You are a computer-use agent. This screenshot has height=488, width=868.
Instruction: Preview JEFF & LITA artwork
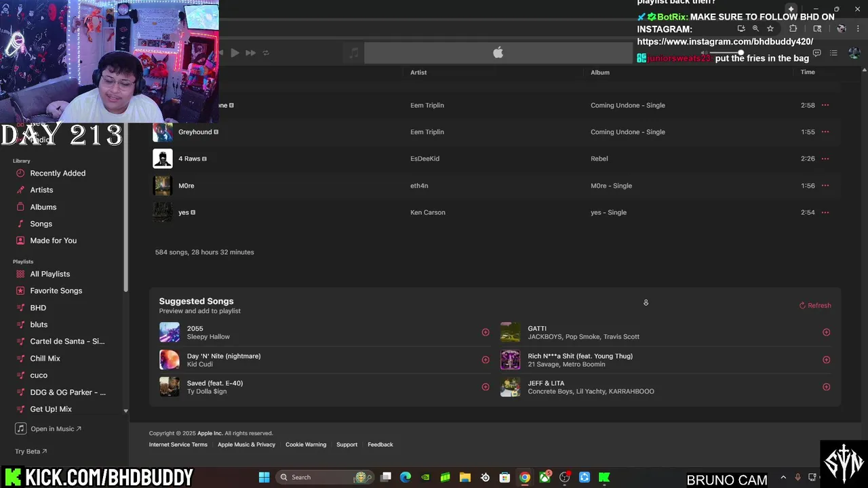coord(511,387)
